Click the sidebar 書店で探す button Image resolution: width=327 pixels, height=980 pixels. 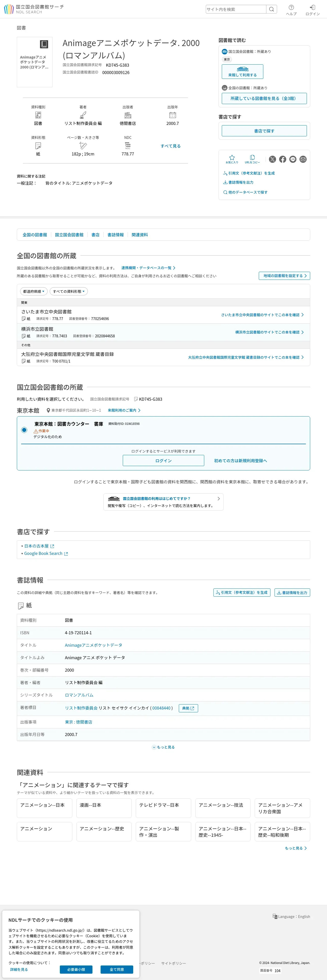click(x=264, y=131)
